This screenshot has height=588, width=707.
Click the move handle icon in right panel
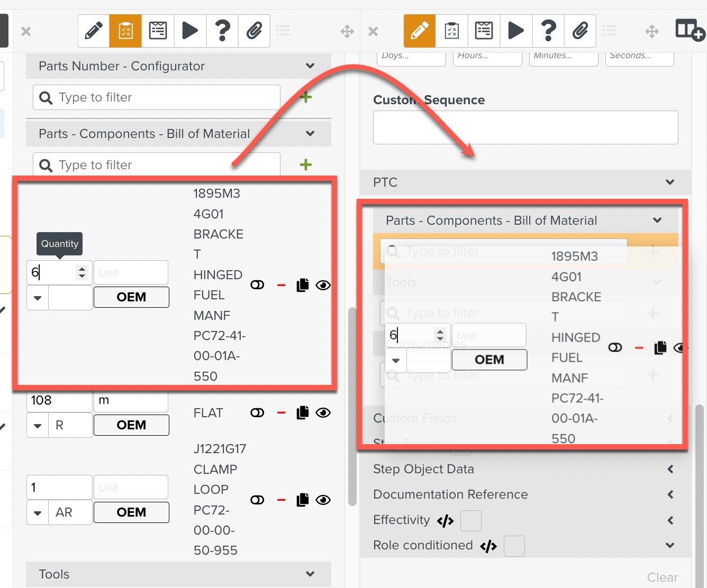point(652,31)
